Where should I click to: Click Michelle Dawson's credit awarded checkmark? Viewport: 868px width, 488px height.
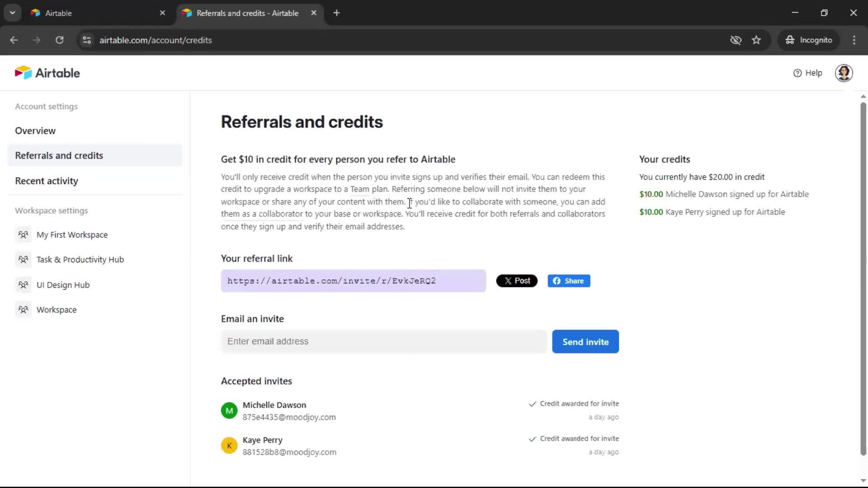tap(533, 404)
